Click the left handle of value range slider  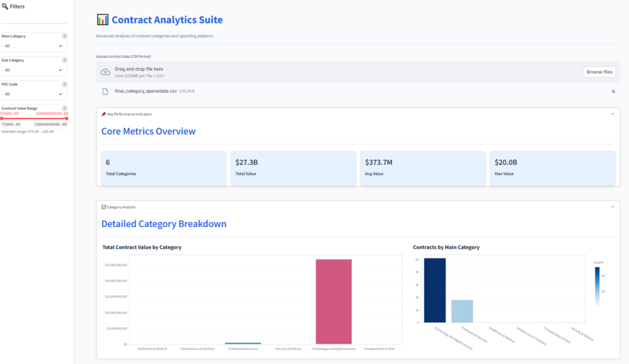click(x=2, y=118)
